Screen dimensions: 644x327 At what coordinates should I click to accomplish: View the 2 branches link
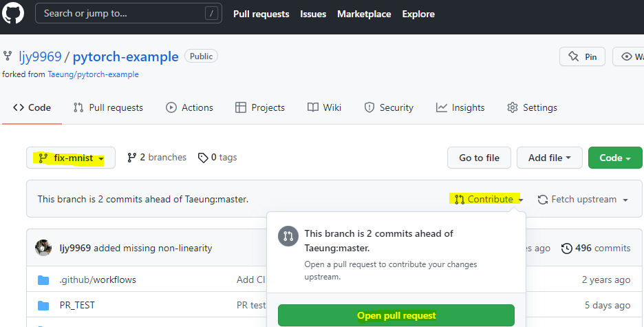[x=156, y=158]
